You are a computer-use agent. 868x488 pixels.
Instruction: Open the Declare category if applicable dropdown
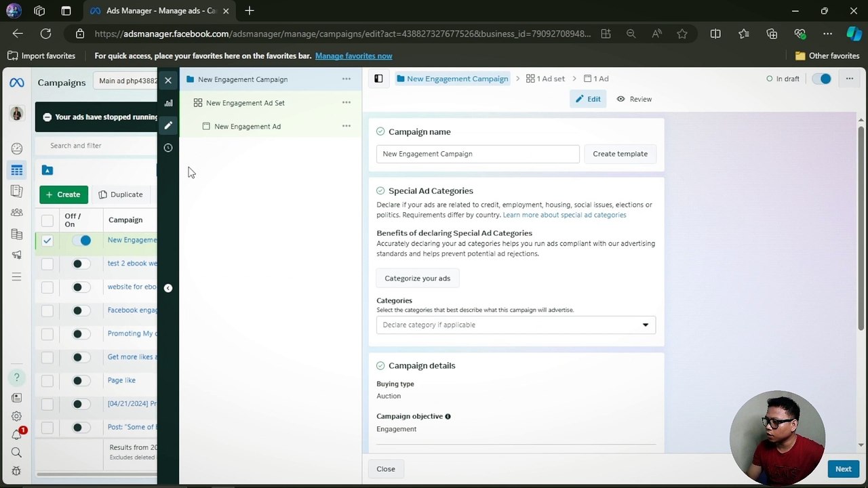point(516,325)
